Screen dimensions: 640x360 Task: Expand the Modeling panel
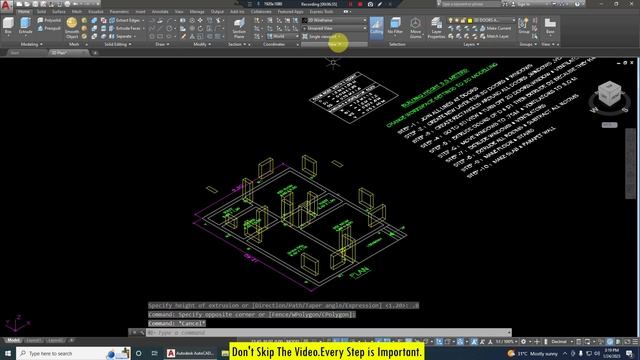coord(32,44)
